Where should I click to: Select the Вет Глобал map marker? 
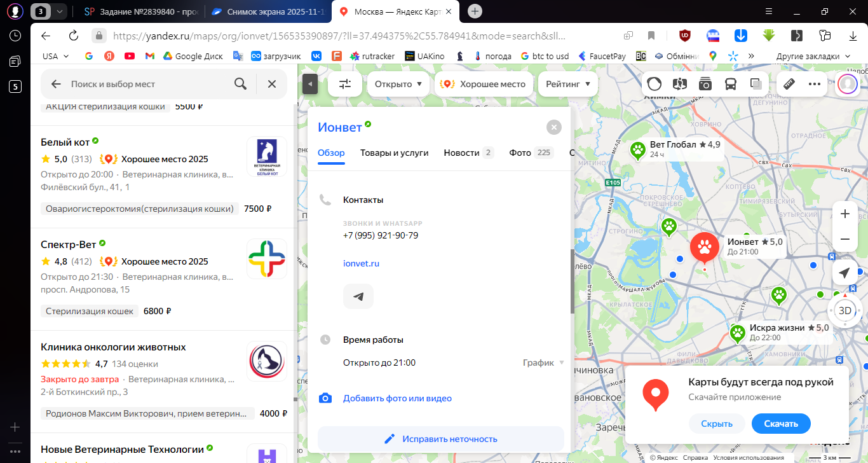pyautogui.click(x=638, y=150)
